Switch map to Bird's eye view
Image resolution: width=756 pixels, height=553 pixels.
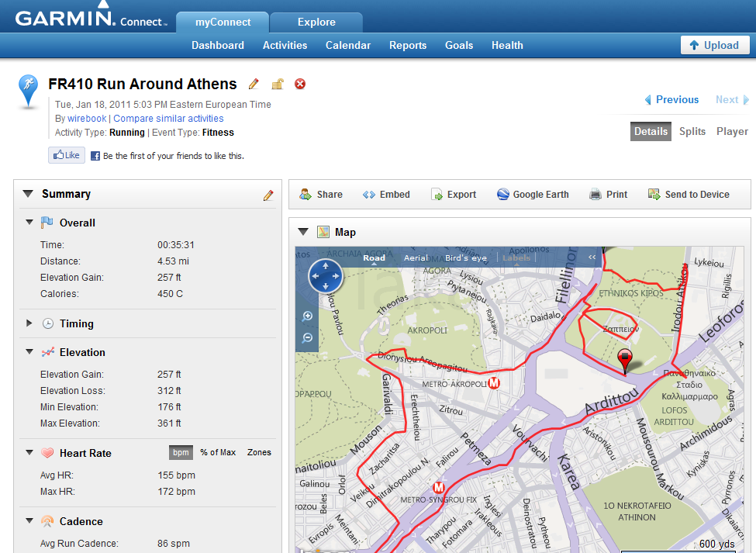pos(466,258)
